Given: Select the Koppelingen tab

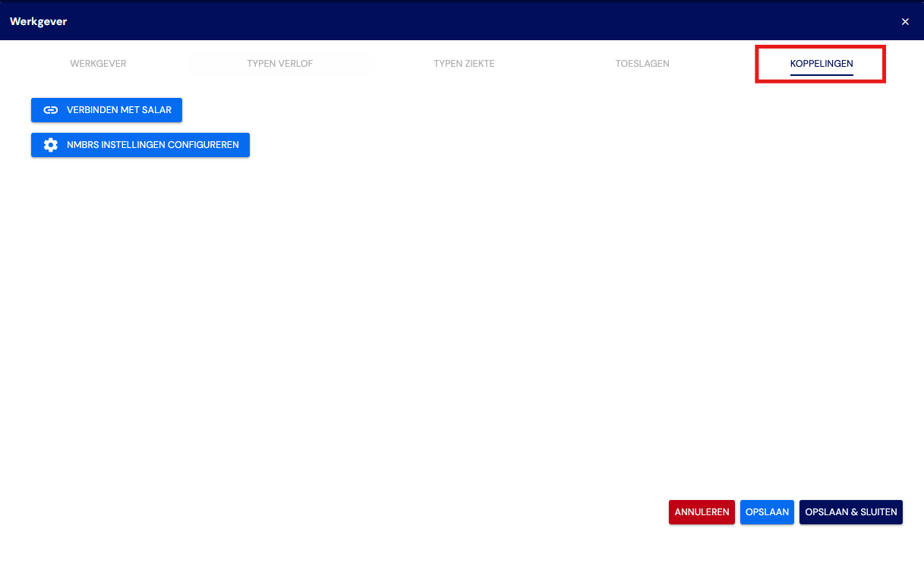Looking at the screenshot, I should 822,64.
